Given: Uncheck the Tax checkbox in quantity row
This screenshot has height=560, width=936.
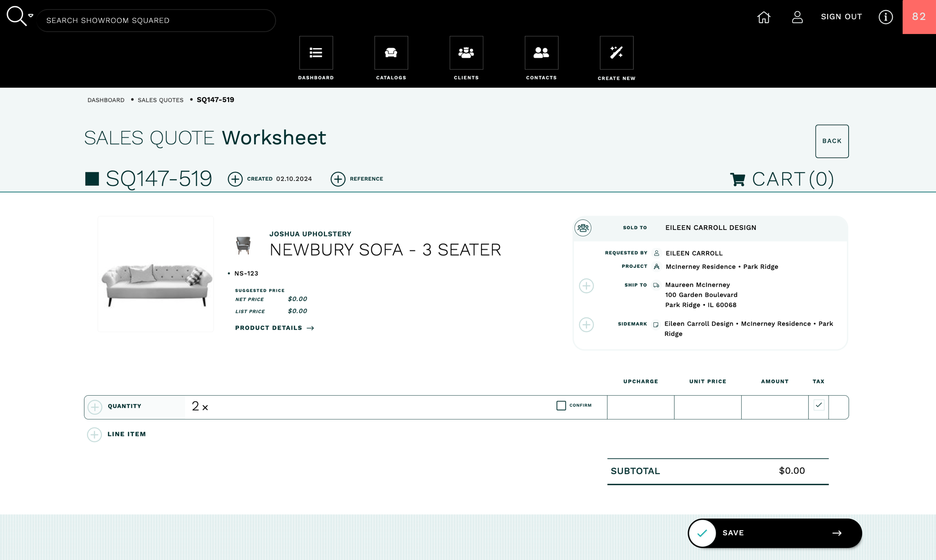Looking at the screenshot, I should pyautogui.click(x=818, y=405).
